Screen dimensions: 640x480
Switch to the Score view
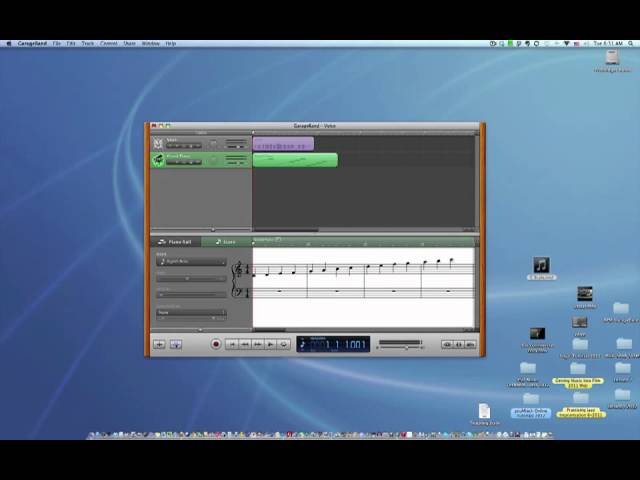pyautogui.click(x=226, y=242)
